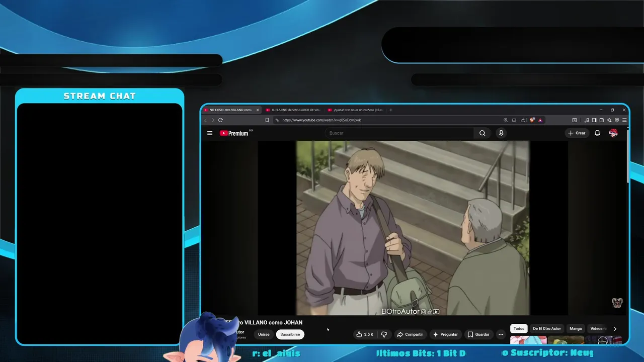
Task: Click the Crear create button
Action: tap(577, 133)
